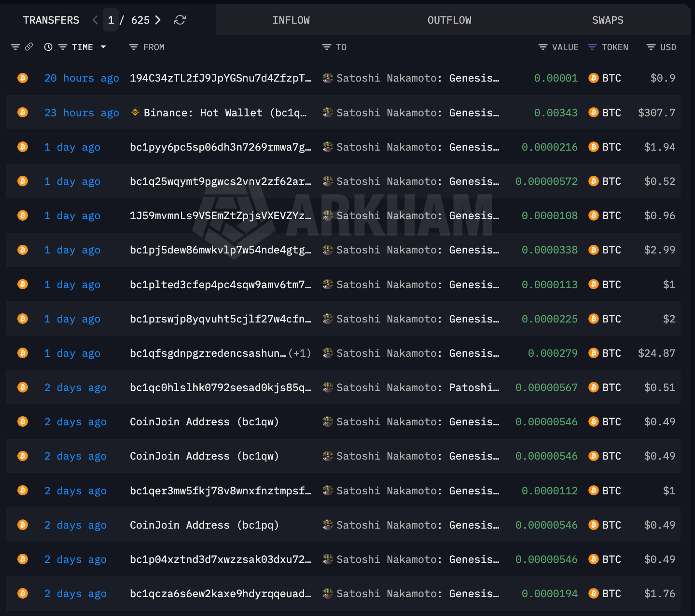The height and width of the screenshot is (616, 695).
Task: Click the link chain icon in header
Action: tap(29, 47)
